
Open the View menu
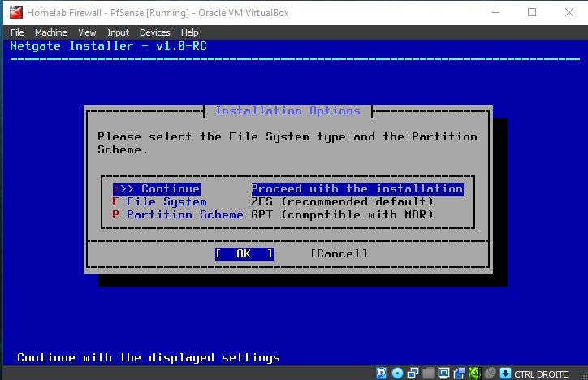(87, 32)
